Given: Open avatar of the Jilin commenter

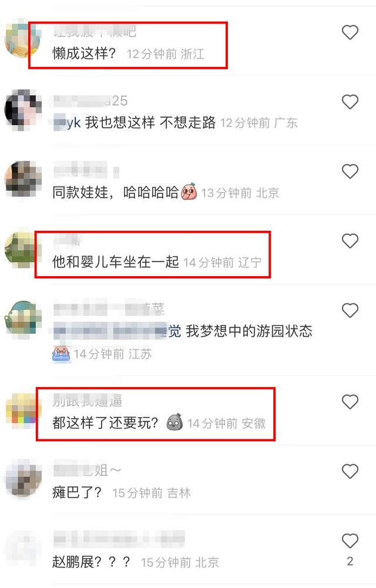Looking at the screenshot, I should (x=23, y=478).
